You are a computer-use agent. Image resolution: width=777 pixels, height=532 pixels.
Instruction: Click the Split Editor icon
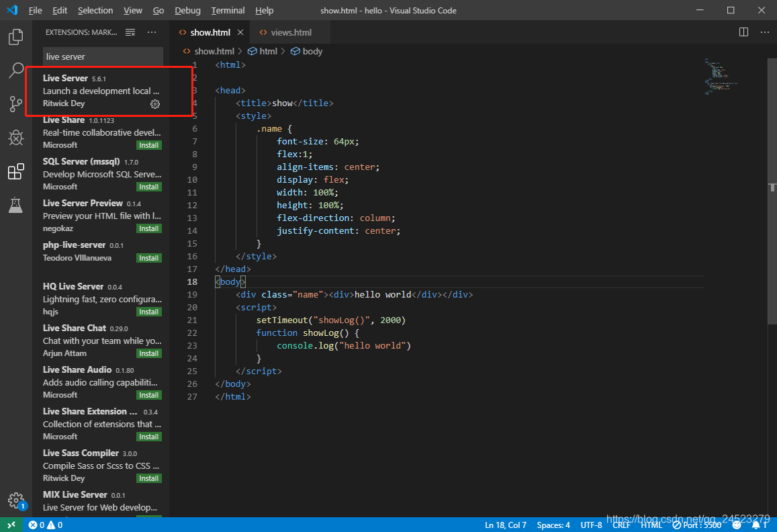[743, 32]
